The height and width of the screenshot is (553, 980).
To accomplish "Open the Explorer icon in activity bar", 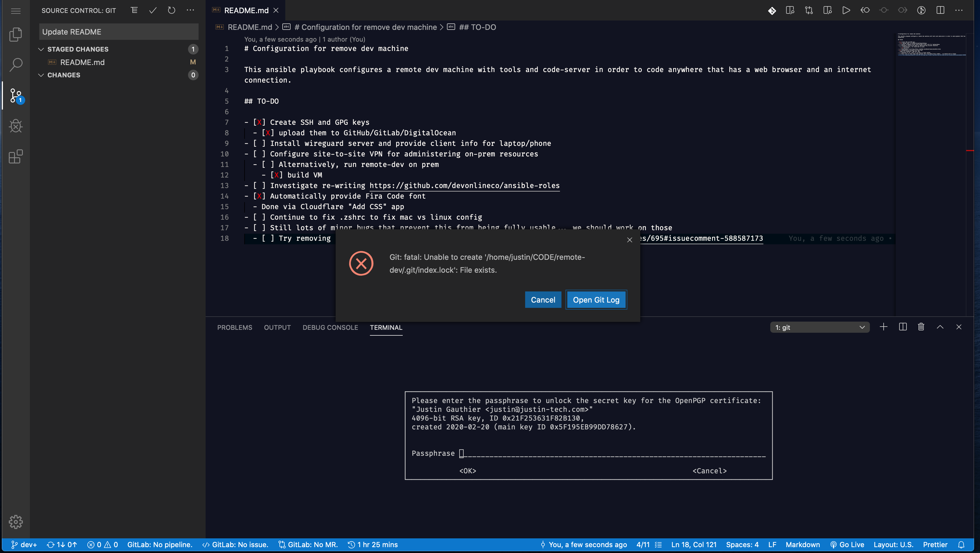I will tap(16, 34).
